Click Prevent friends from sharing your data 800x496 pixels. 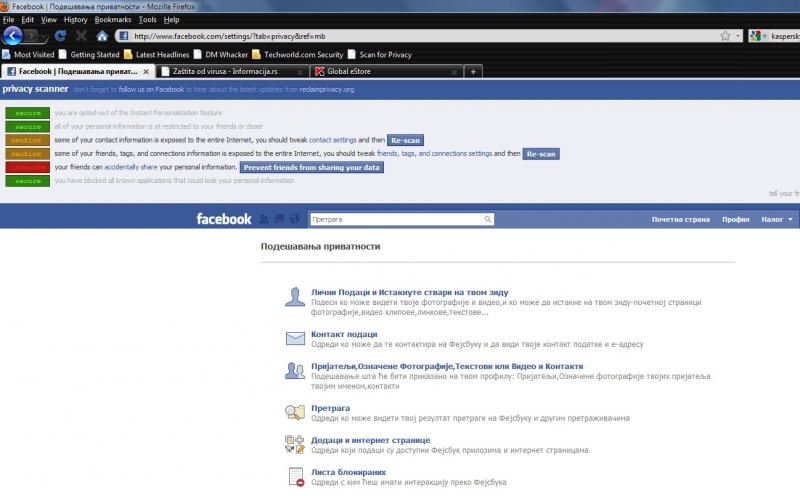tap(312, 167)
